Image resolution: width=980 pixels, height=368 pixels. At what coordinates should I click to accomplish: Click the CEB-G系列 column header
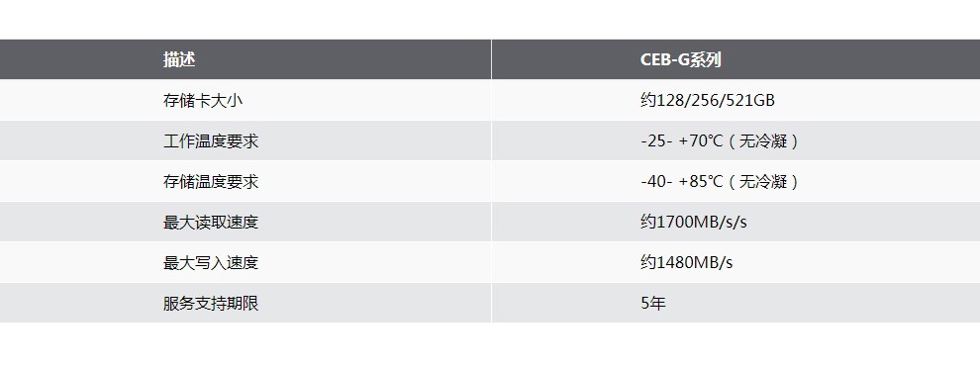tap(681, 59)
